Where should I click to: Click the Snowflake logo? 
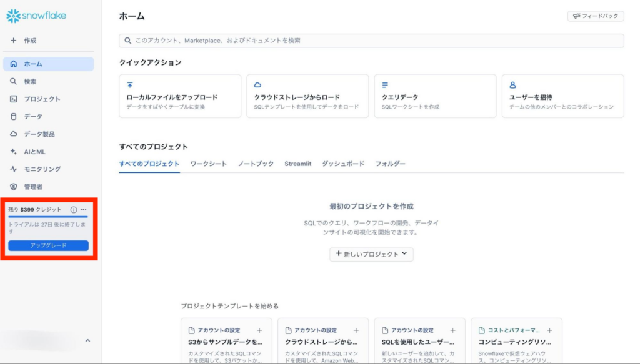[x=36, y=16]
